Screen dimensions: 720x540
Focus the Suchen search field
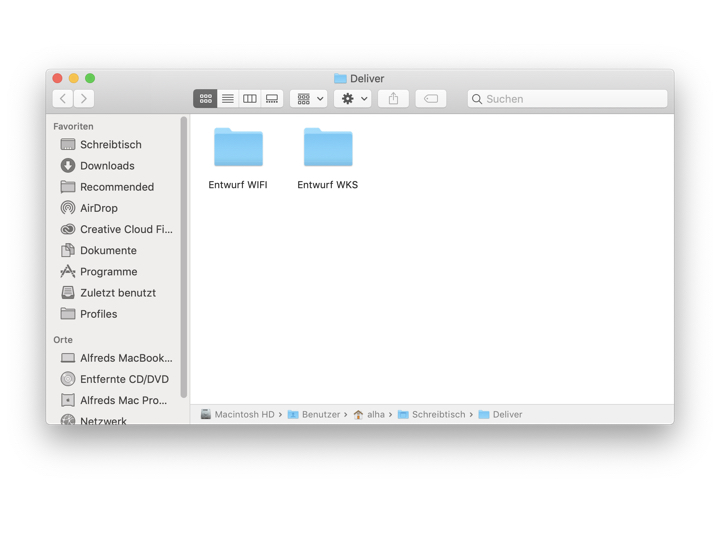click(568, 99)
